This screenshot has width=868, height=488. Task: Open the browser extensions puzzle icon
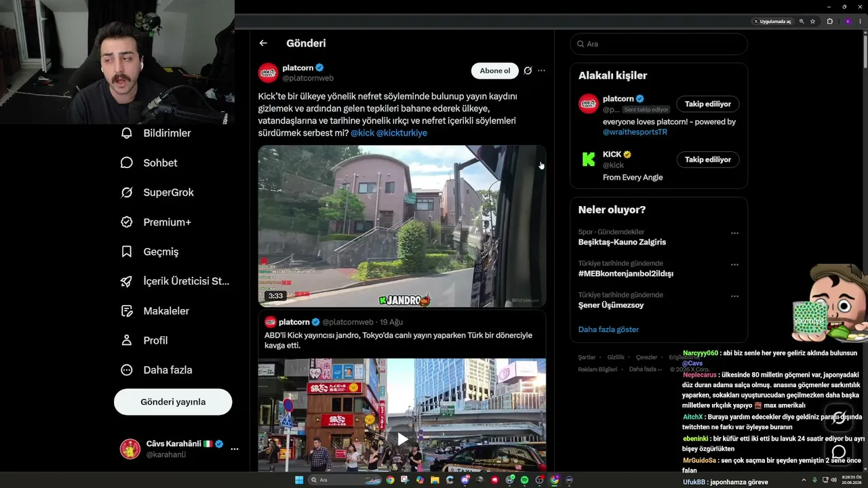tap(829, 22)
